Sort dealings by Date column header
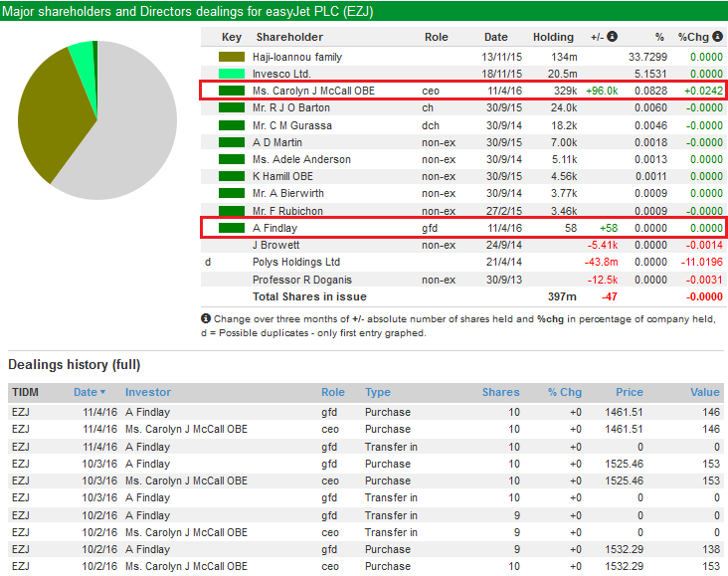Image resolution: width=728 pixels, height=576 pixels. point(86,392)
